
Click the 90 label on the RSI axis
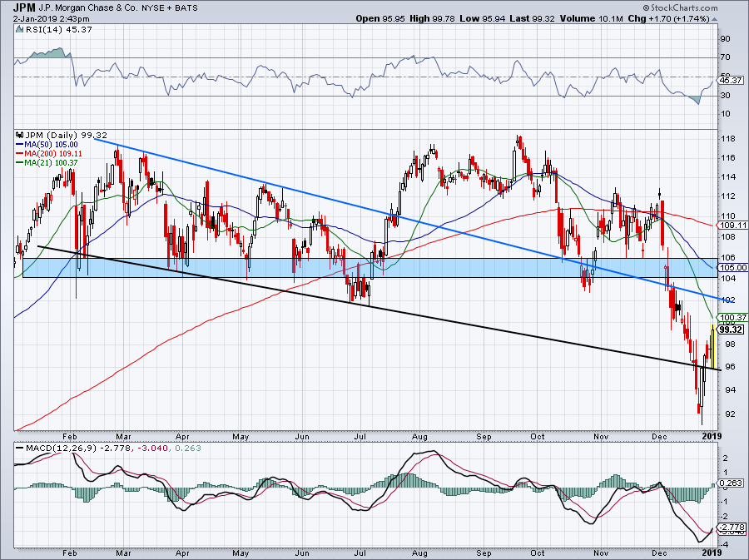click(725, 39)
